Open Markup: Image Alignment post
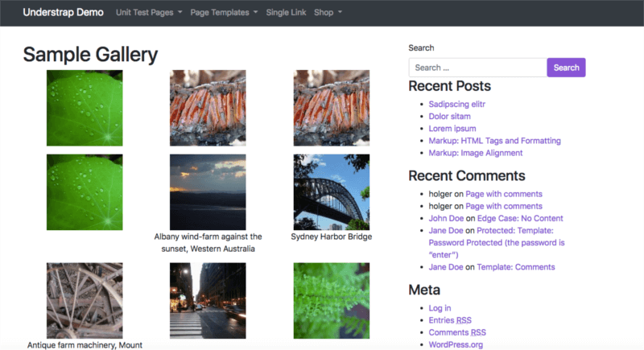This screenshot has height=350, width=644. pyautogui.click(x=476, y=153)
